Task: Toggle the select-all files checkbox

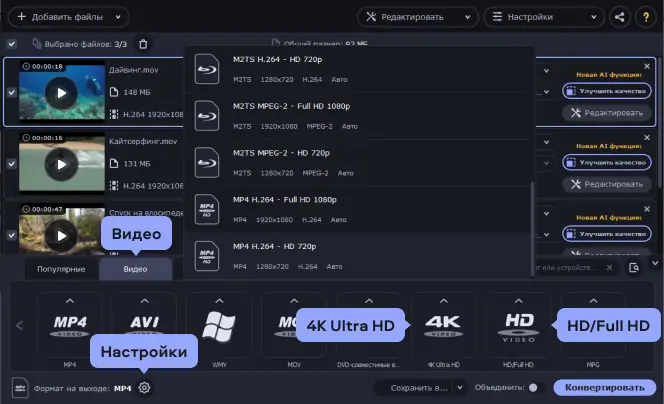Action: pyautogui.click(x=12, y=44)
